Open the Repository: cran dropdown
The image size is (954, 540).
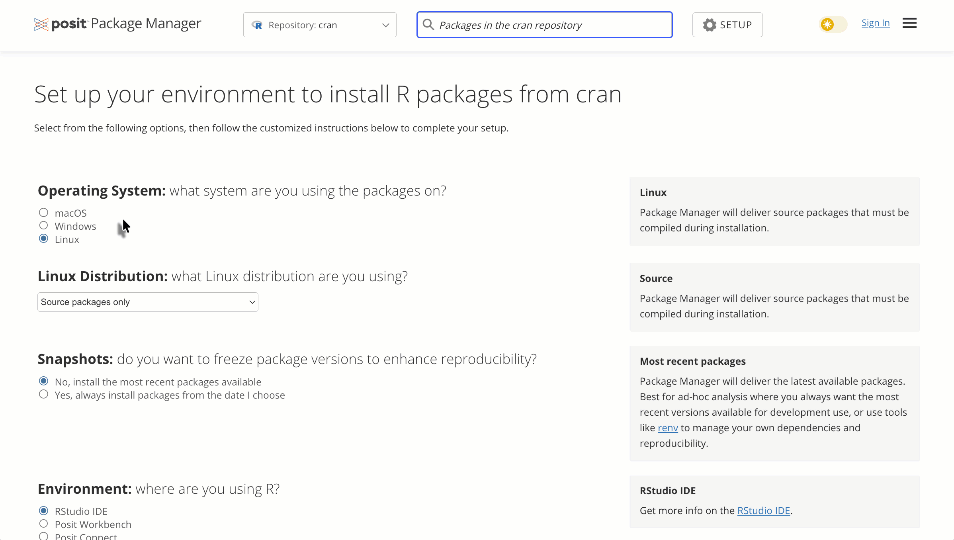tap(319, 25)
